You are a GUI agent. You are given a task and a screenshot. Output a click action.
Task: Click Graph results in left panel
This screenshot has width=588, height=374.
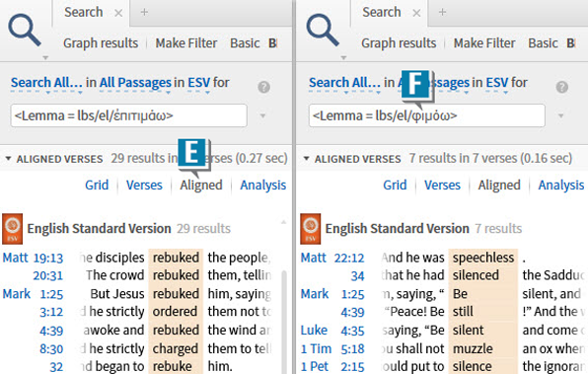pos(101,43)
